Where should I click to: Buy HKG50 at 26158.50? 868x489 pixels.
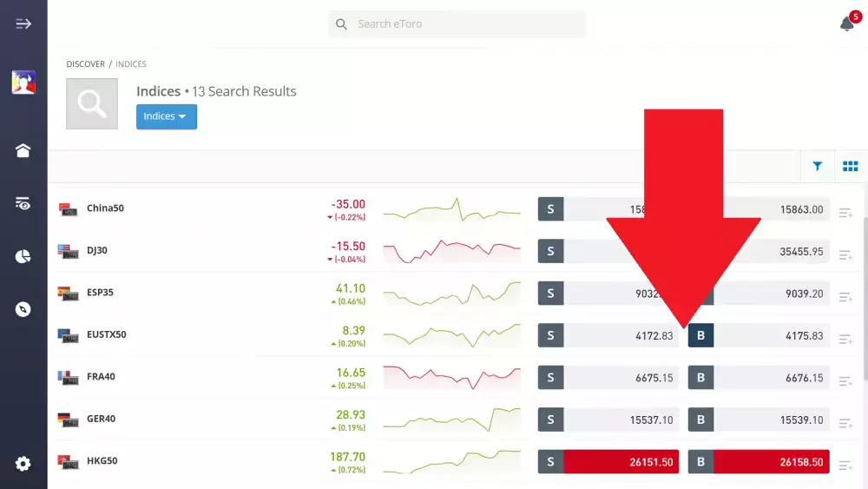759,462
